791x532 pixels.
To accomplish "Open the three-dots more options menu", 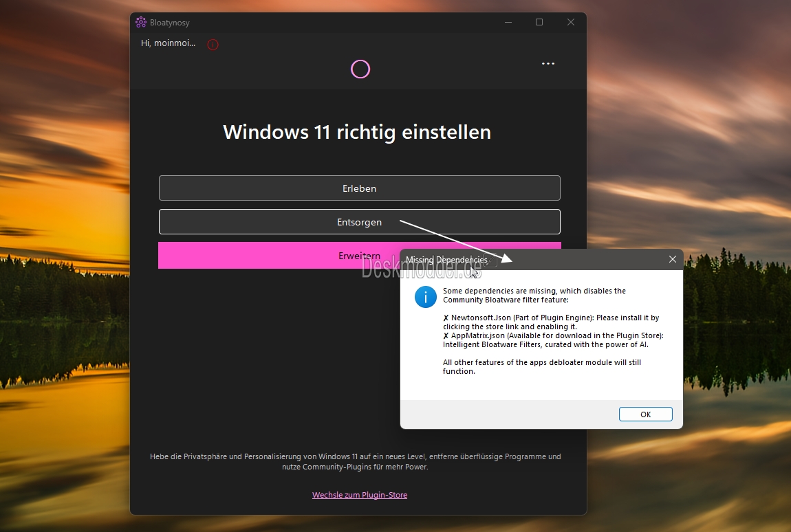I will pyautogui.click(x=548, y=63).
